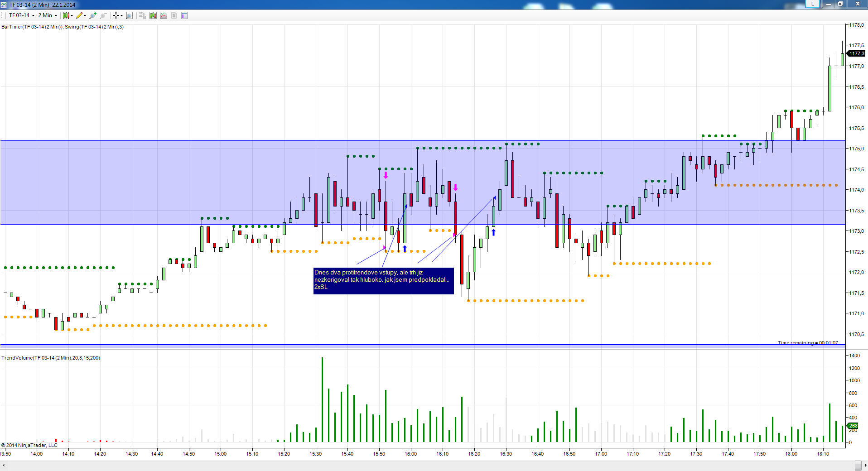Click the TrendVolume indicator label
The image size is (868, 471).
[51, 358]
